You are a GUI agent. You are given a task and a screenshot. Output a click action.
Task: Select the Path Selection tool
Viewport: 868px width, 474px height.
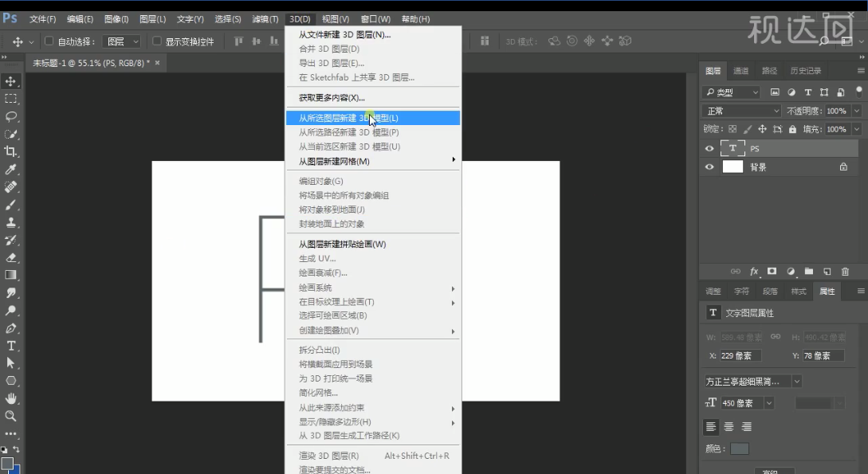tap(10, 362)
